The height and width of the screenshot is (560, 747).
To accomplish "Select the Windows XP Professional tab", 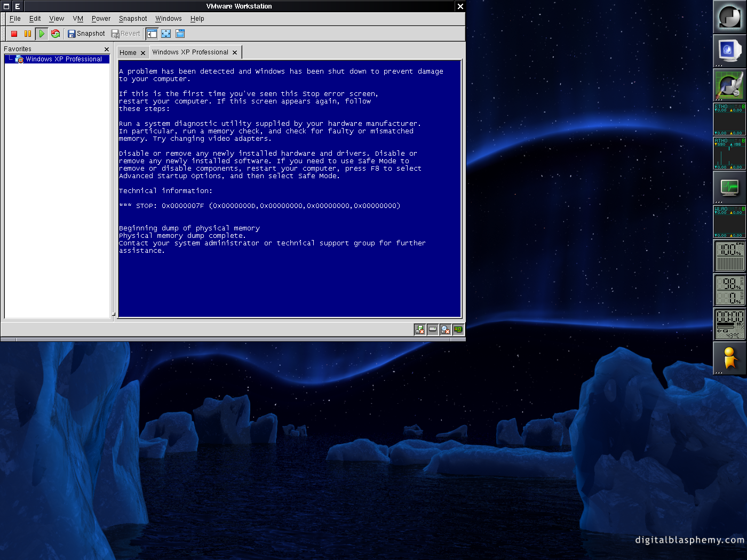I will coord(190,52).
